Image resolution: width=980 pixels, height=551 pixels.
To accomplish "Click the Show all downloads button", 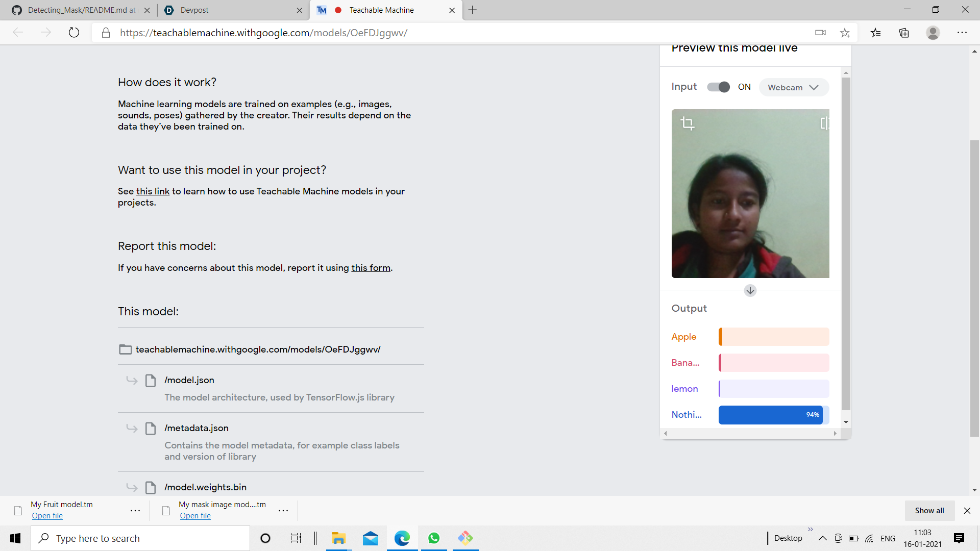I will (x=929, y=511).
